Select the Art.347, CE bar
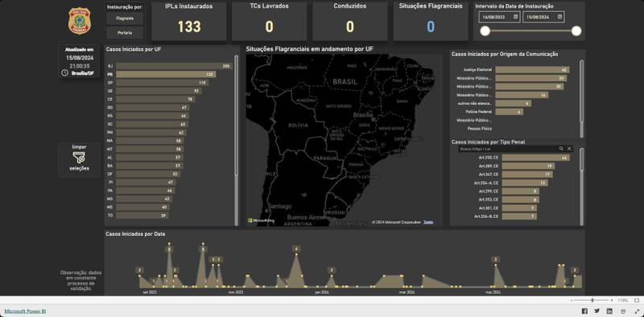This screenshot has height=317, width=644. pos(527,175)
